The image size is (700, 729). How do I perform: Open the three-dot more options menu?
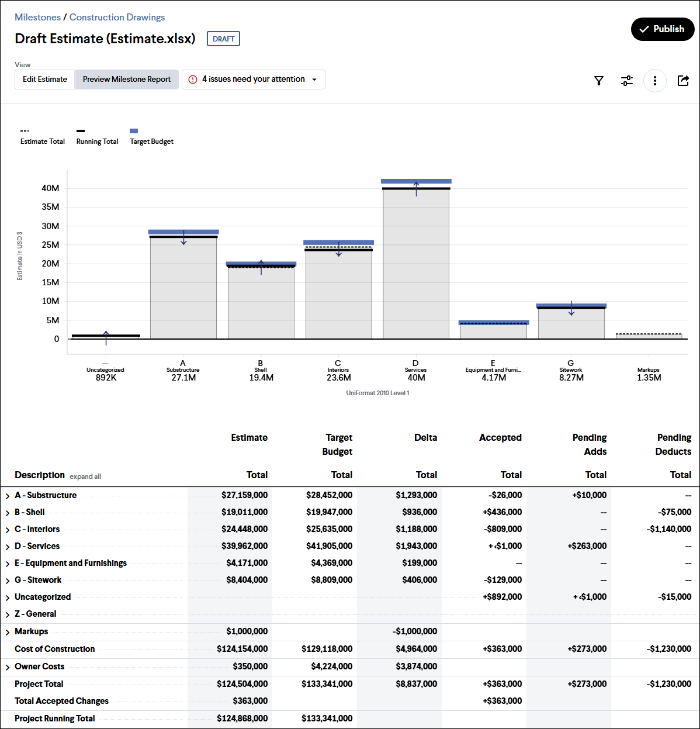click(654, 81)
